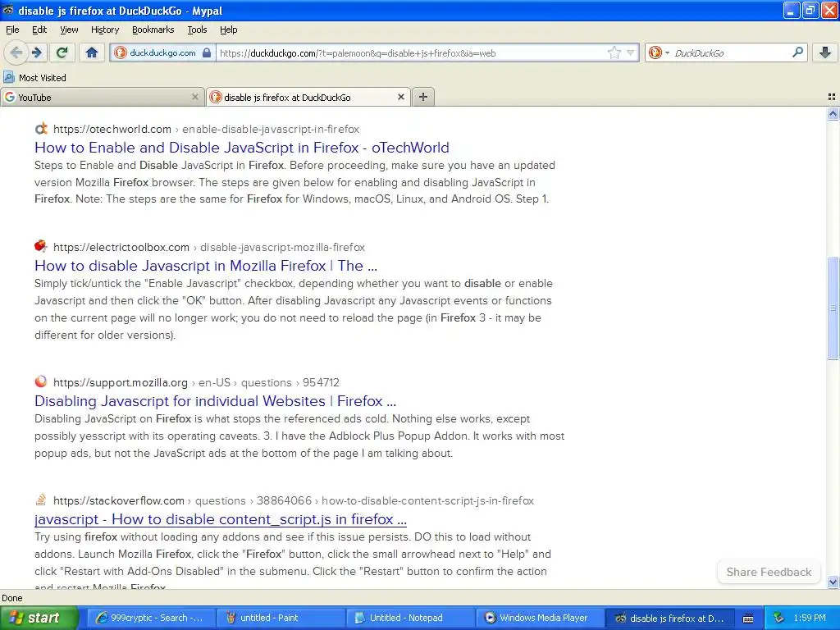Screen dimensions: 840x630
Task: Click the search magnifier icon
Action: pos(797,52)
